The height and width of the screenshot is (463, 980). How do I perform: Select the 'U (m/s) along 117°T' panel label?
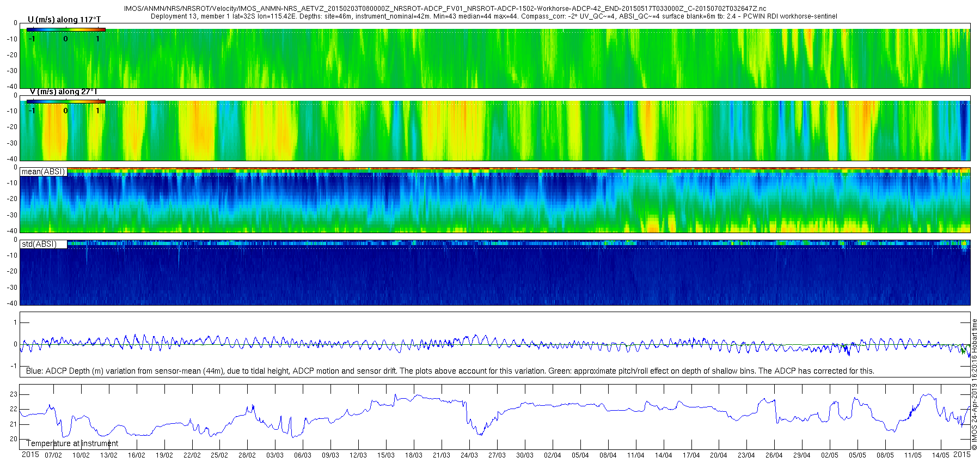click(x=64, y=20)
